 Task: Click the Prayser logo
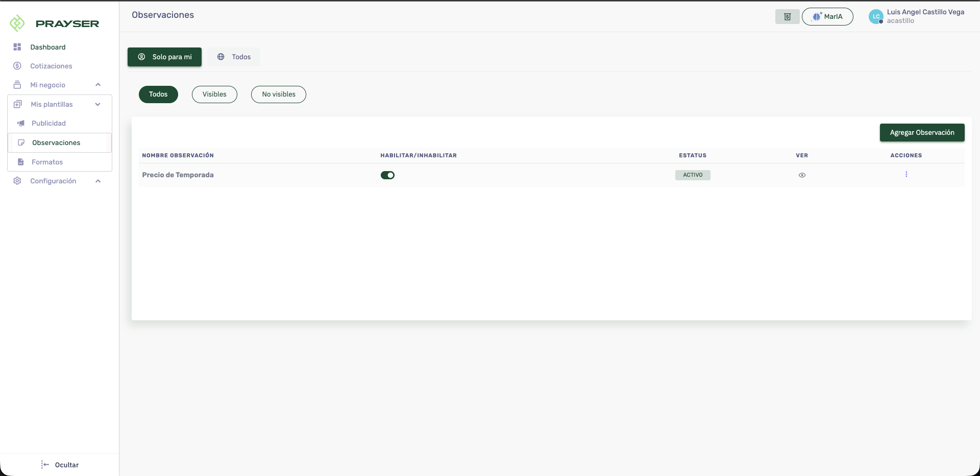[x=54, y=23]
